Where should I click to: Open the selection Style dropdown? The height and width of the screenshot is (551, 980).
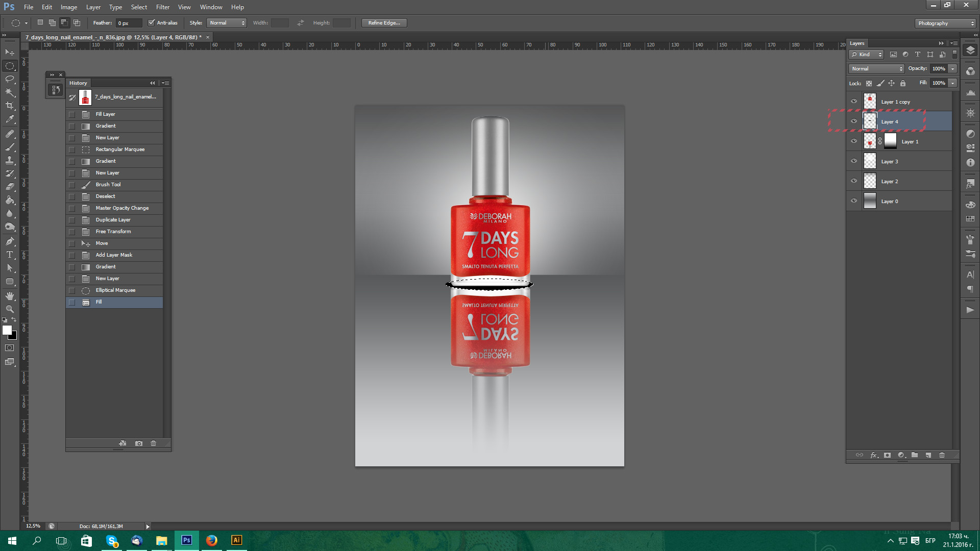tap(227, 23)
